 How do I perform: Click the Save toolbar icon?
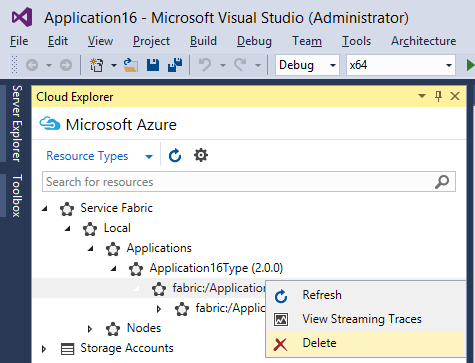153,65
